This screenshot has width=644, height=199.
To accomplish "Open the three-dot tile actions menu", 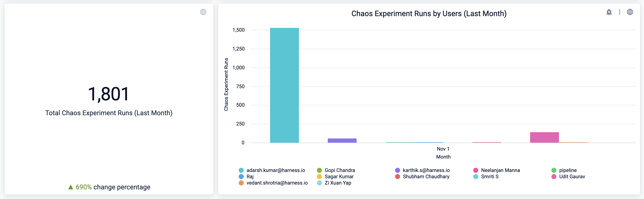I will pos(620,12).
